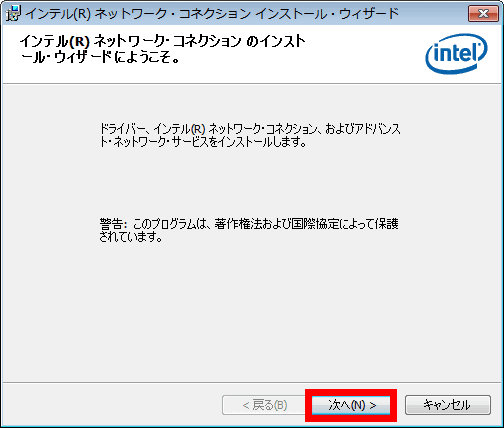Click the 警告: warning label

[113, 224]
